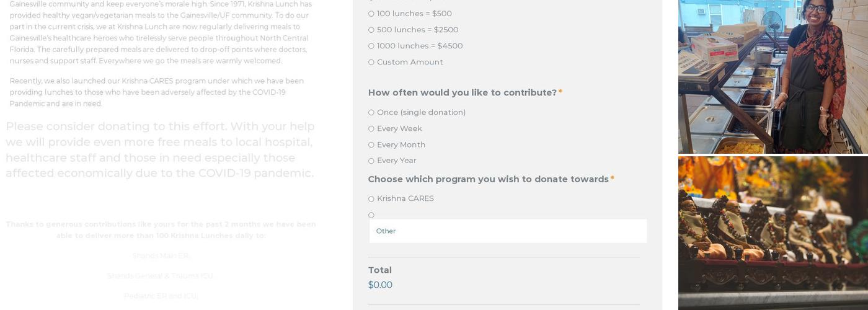The height and width of the screenshot is (310, 868).
Task: Click the Shands Main ER text
Action: coord(161,256)
